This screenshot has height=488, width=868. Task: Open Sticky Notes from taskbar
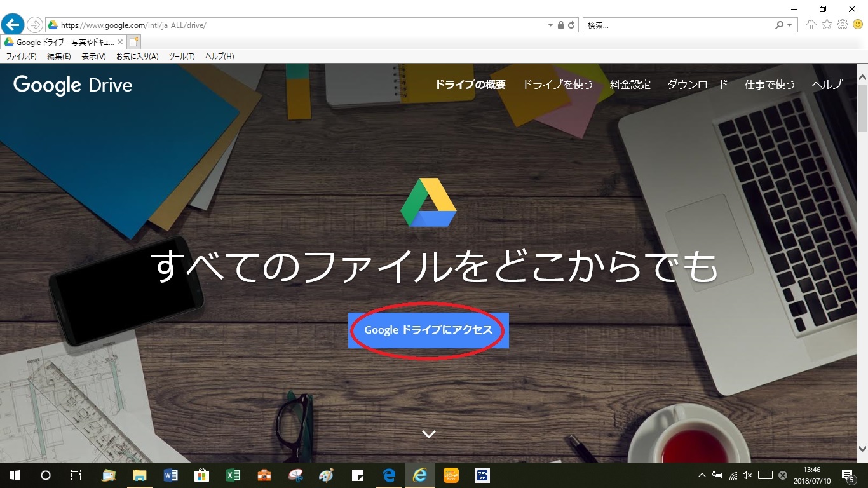click(357, 475)
